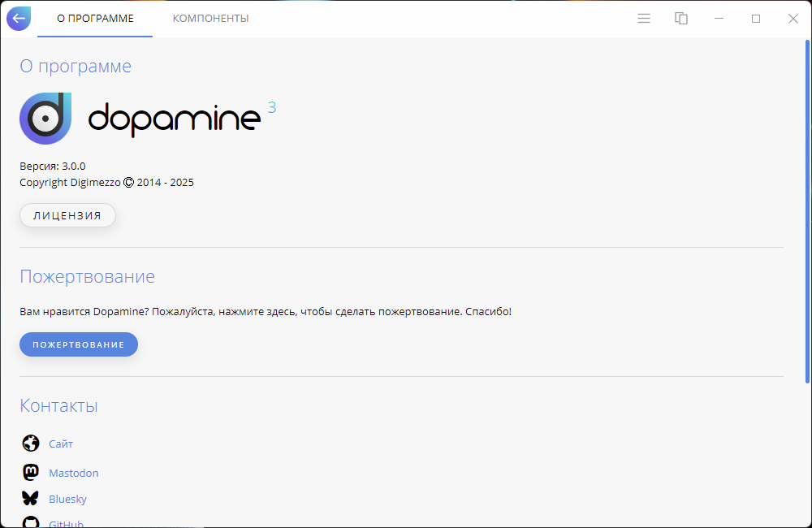Click the vertical scrollbar thumb

coord(807,211)
